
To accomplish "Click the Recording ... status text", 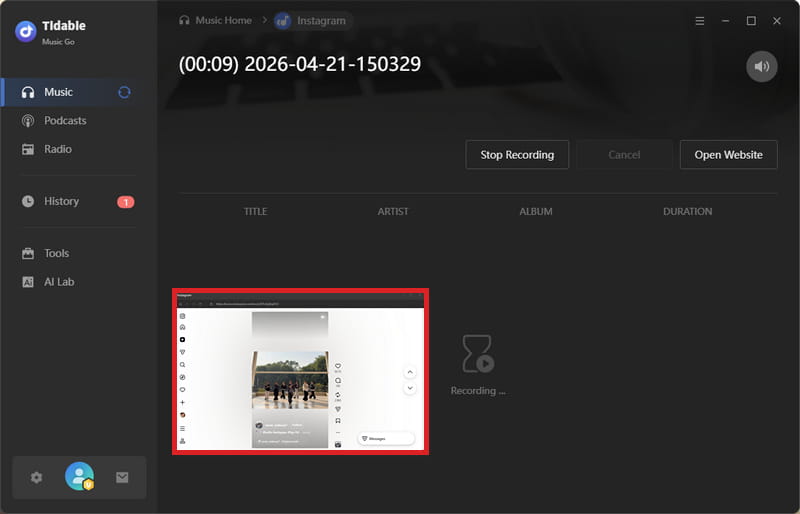I will tap(478, 391).
